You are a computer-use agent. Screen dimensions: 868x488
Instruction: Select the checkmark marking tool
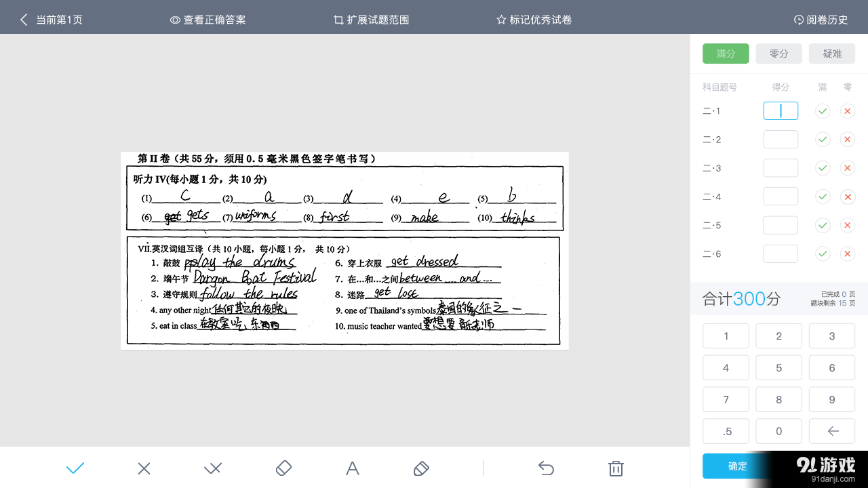tap(75, 468)
